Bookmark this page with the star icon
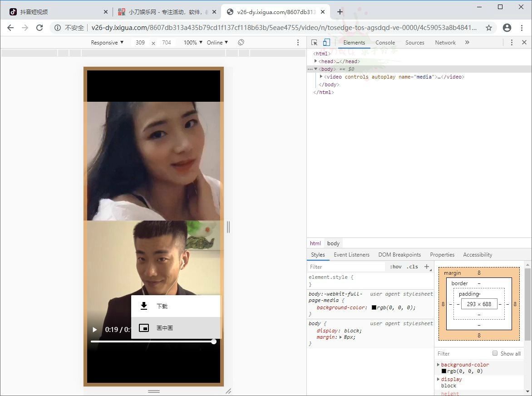This screenshot has width=532, height=396. (x=489, y=28)
